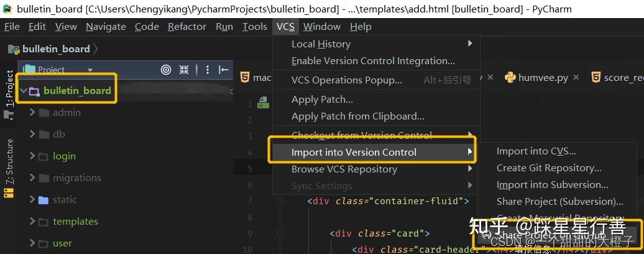Close the humvee.py editor tab

click(576, 77)
